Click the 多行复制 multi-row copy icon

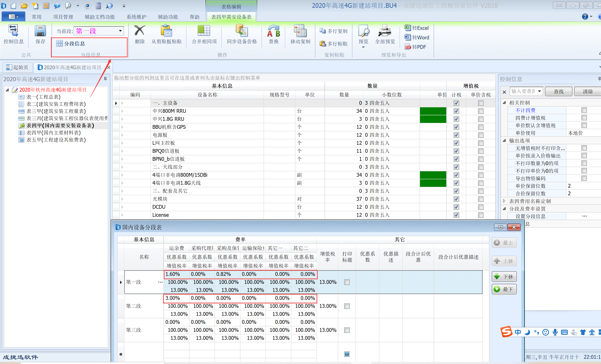coord(323,31)
